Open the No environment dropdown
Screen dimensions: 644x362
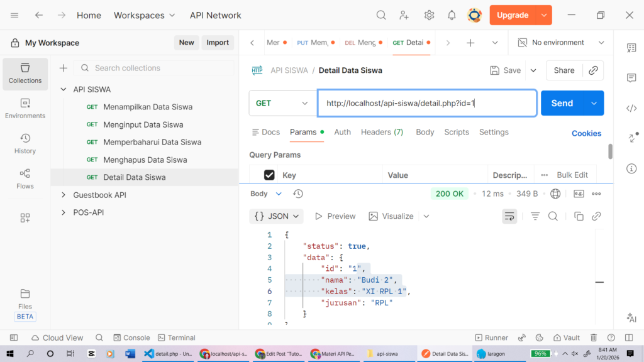pyautogui.click(x=560, y=43)
